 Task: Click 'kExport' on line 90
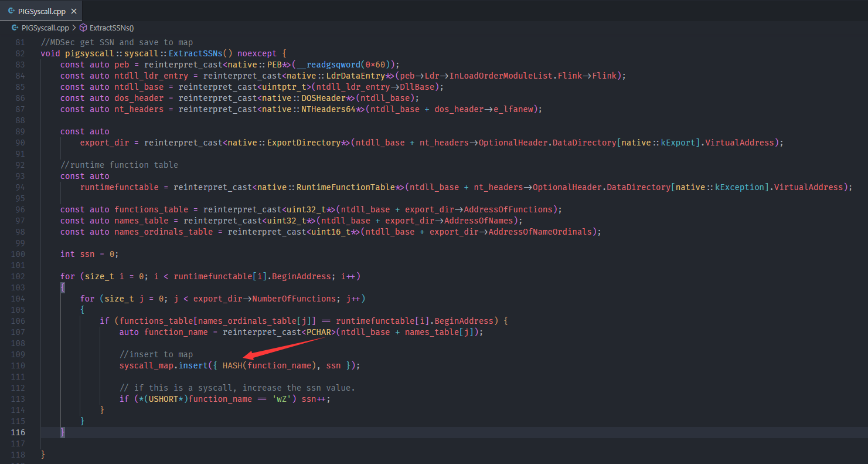pos(678,143)
